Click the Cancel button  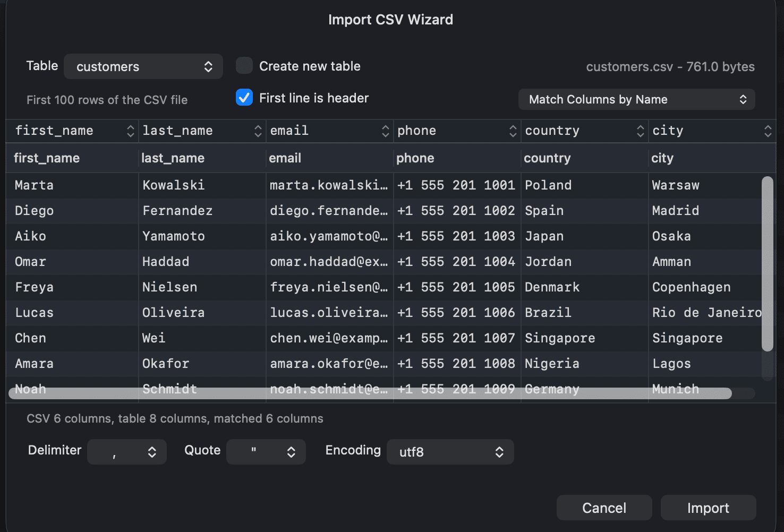coord(604,508)
